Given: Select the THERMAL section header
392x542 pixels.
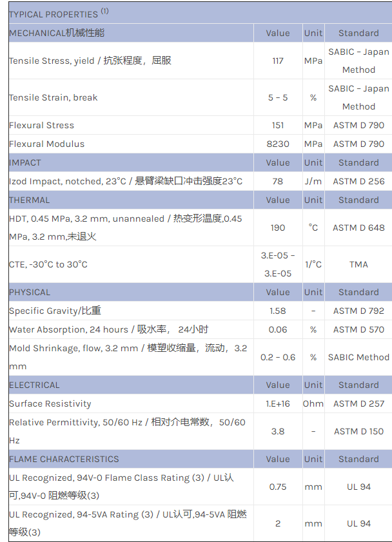Looking at the screenshot, I should click(x=29, y=200).
